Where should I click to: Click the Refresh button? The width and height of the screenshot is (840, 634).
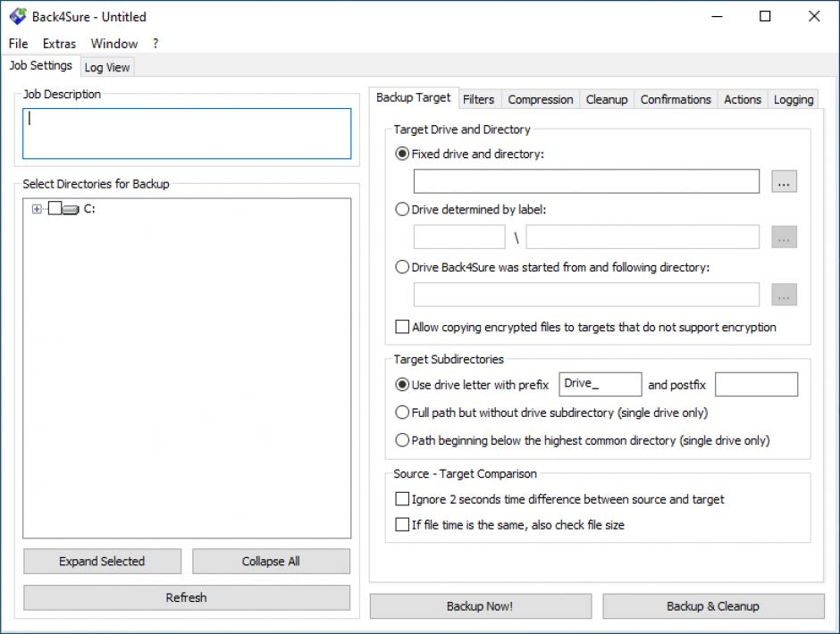(x=187, y=597)
